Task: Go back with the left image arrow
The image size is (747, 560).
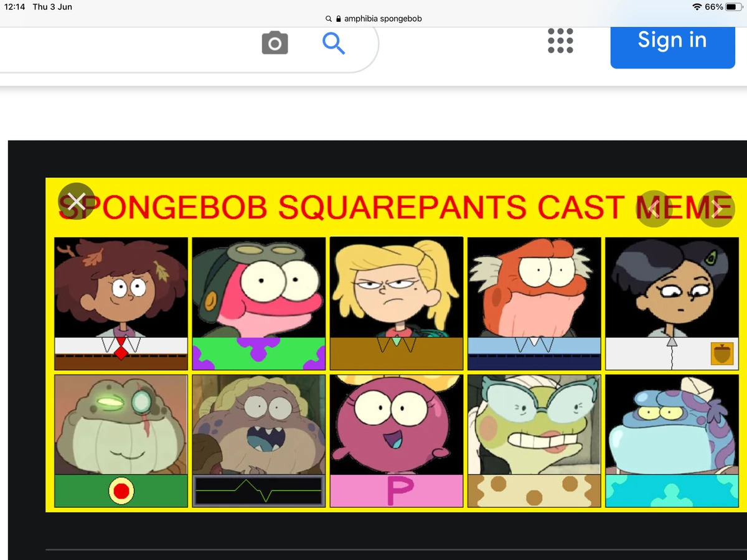Action: (x=654, y=208)
